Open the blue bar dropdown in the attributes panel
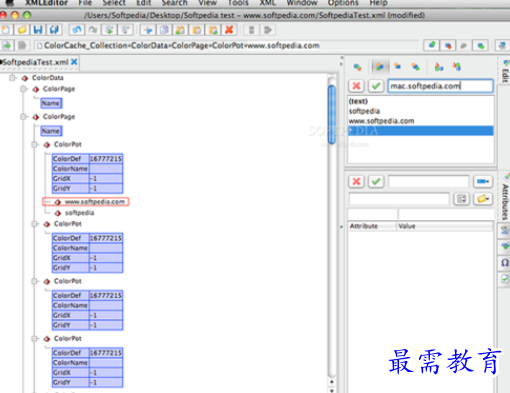This screenshot has height=393, width=510. click(x=483, y=182)
